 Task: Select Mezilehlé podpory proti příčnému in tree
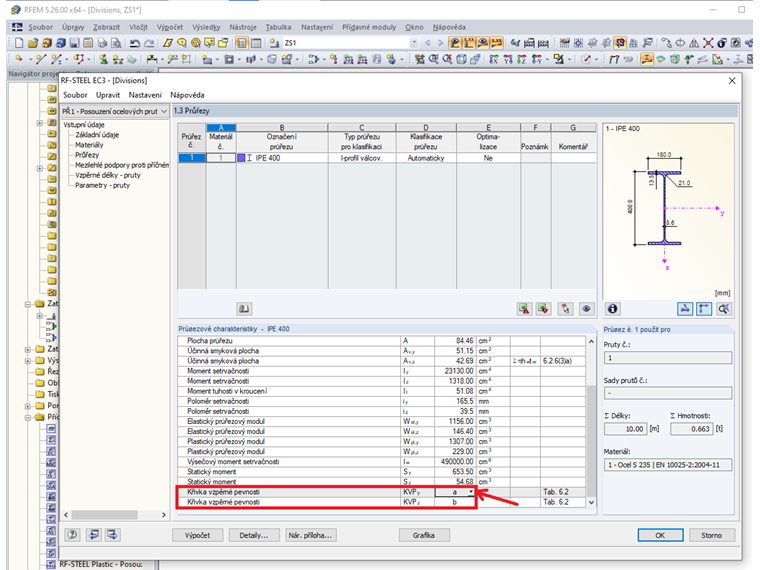(122, 165)
